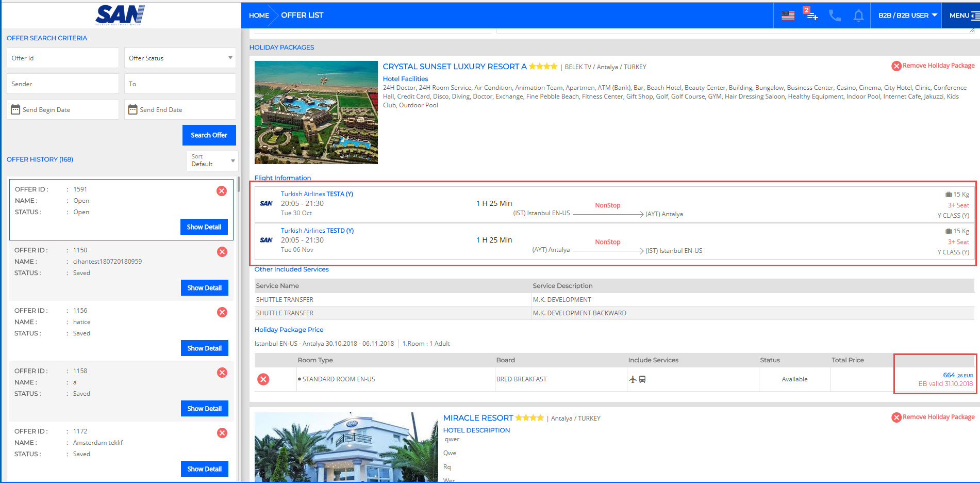
Task: Open Miracle Resort building photo
Action: [x=346, y=447]
